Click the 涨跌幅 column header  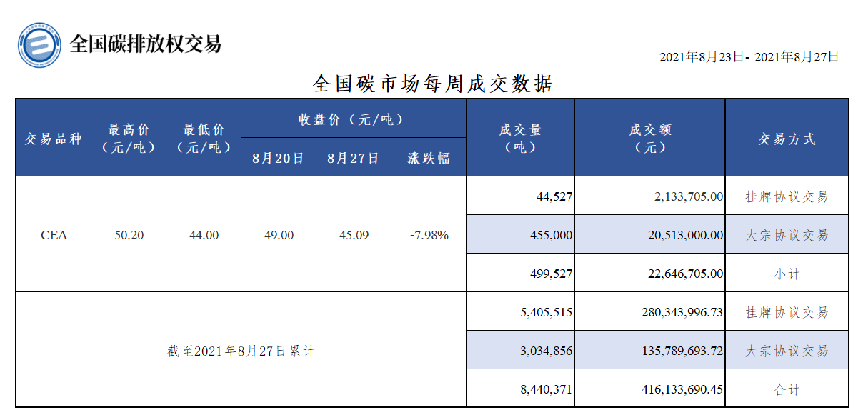429,158
